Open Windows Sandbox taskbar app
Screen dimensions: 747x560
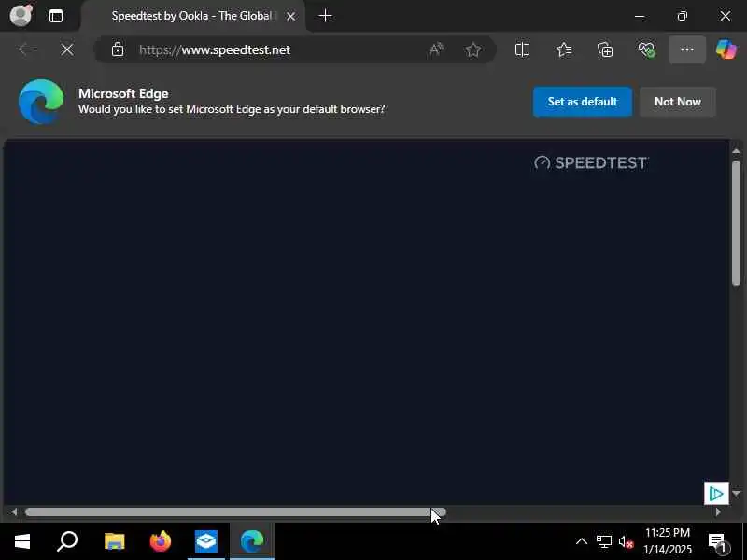(x=205, y=541)
